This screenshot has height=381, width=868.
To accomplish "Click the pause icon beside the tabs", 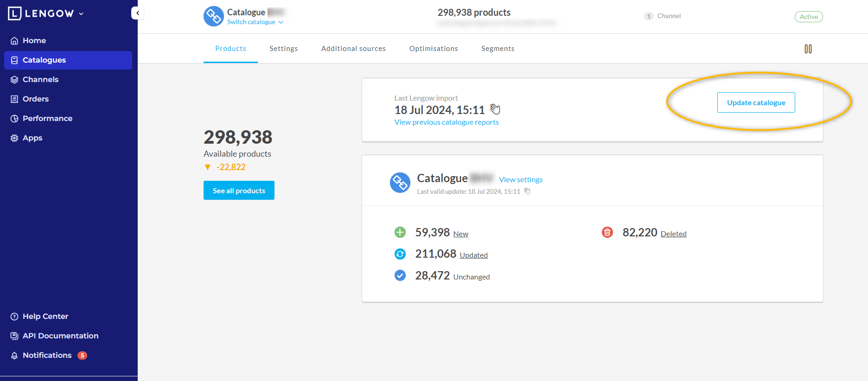I will pyautogui.click(x=808, y=49).
